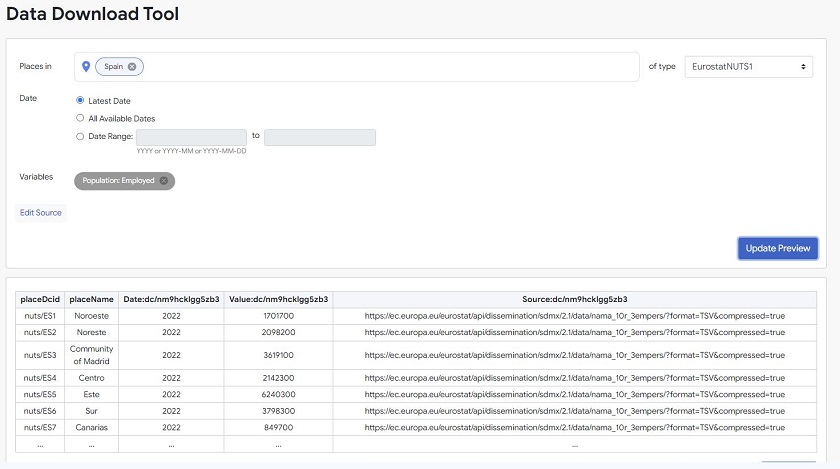
Task: Click the location pin icon
Action: (86, 67)
